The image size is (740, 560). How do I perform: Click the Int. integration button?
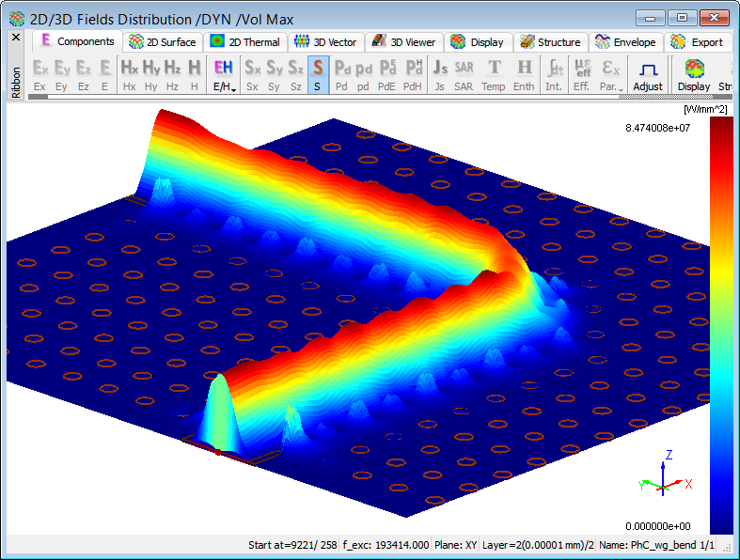point(555,75)
